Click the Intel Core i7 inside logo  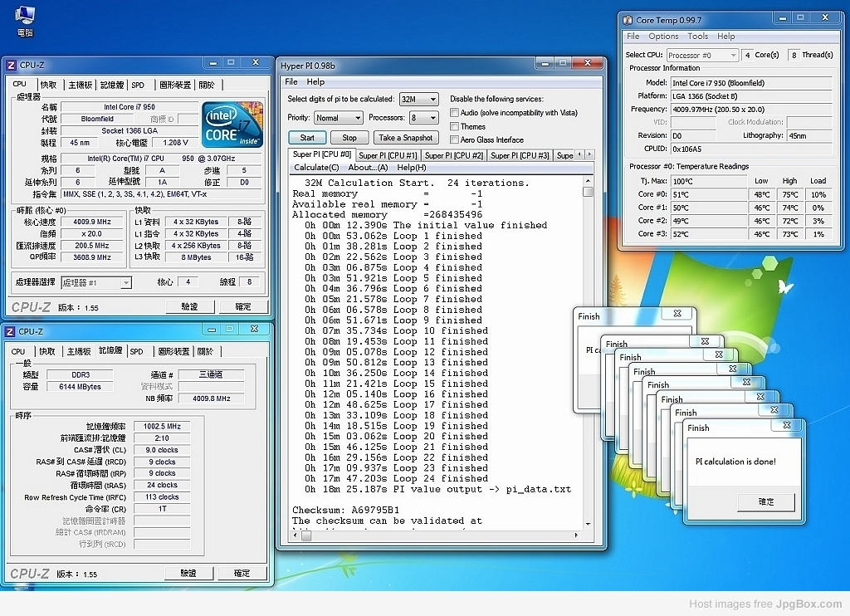tap(232, 125)
